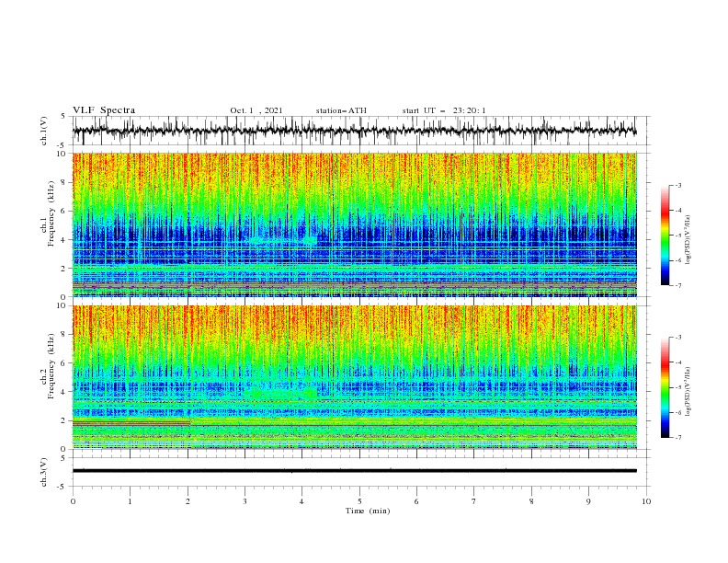Click the ch.2 color bar scale
The width and height of the screenshot is (728, 563).
[x=665, y=387]
